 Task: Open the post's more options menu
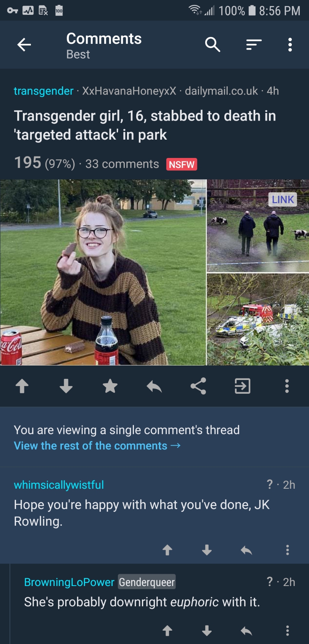coord(287,386)
